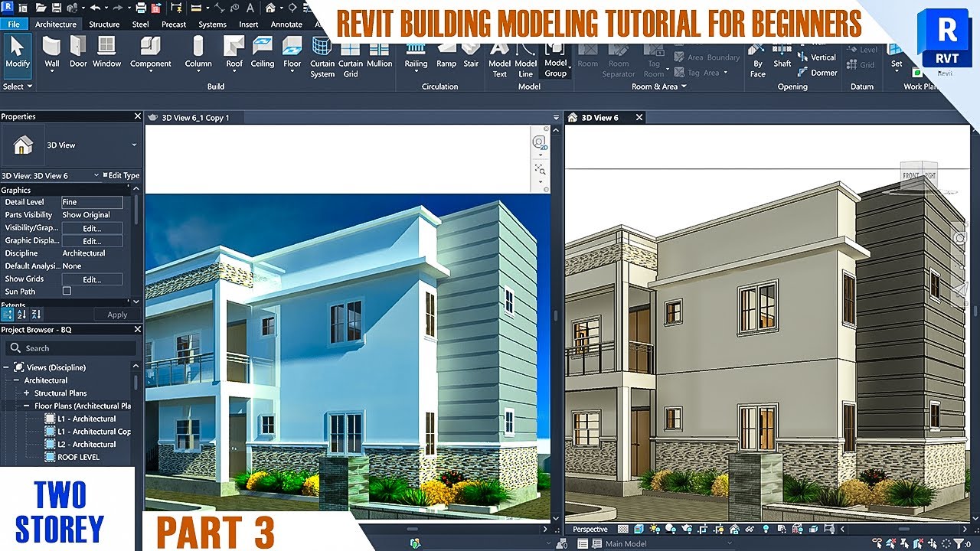Click the Project Browser search field
The width and height of the screenshot is (980, 551).
click(x=70, y=348)
